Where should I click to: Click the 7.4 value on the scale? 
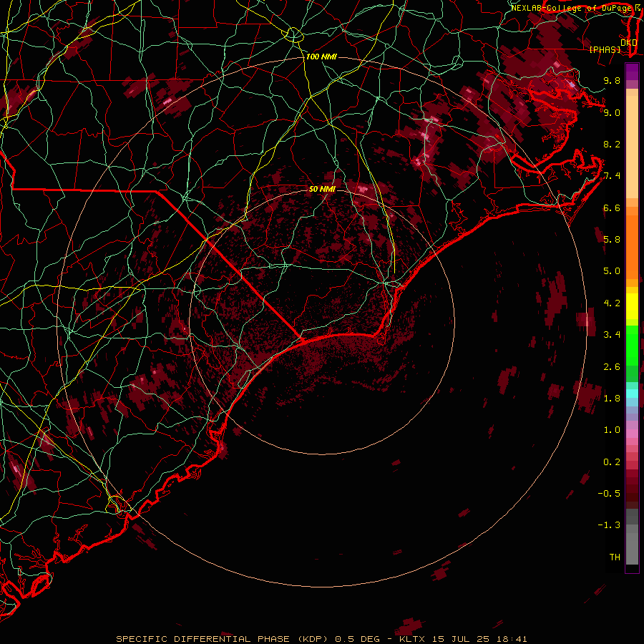pos(612,176)
